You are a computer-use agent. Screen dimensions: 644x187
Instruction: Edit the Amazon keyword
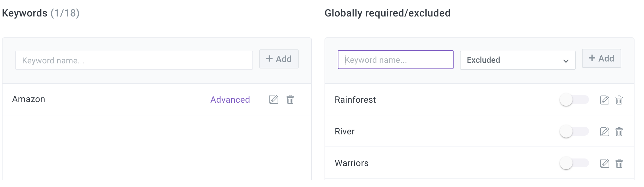[274, 100]
